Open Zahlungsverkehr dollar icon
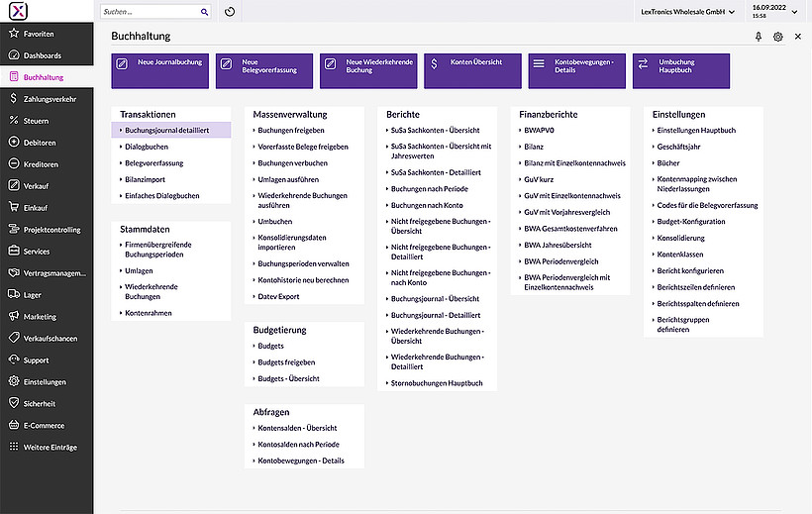The height and width of the screenshot is (514, 812). (x=14, y=98)
